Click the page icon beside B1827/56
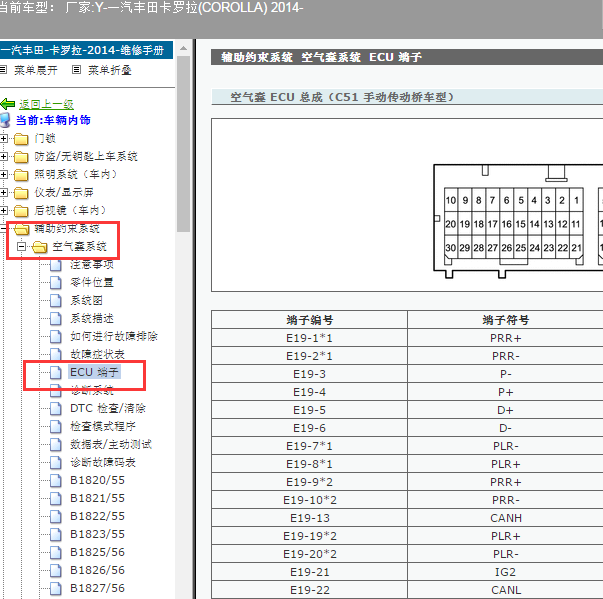This screenshot has height=599, width=603. pyautogui.click(x=56, y=588)
